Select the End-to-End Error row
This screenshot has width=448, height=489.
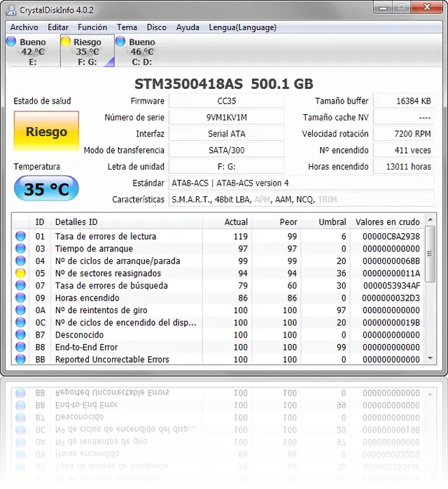click(x=218, y=347)
